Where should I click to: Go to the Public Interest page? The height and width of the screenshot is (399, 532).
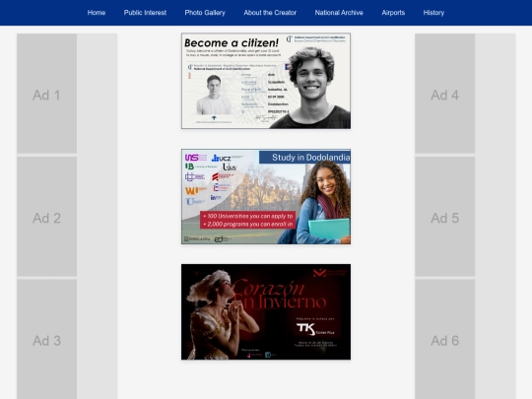point(145,13)
